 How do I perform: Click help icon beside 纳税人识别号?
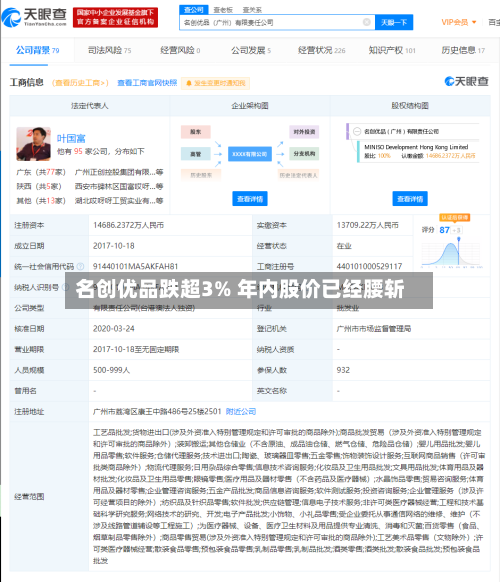pos(65,287)
